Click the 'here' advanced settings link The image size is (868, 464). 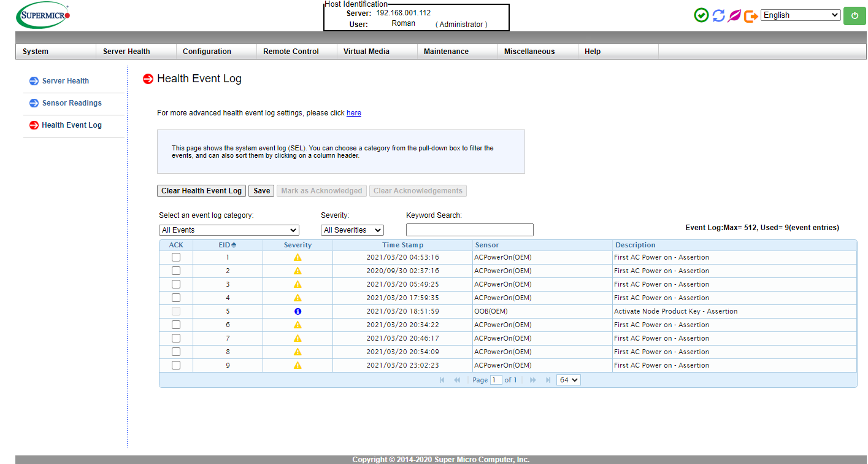[x=354, y=113]
